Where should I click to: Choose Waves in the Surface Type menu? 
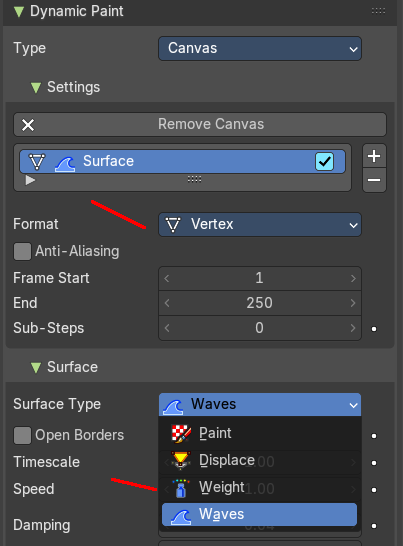(259, 514)
